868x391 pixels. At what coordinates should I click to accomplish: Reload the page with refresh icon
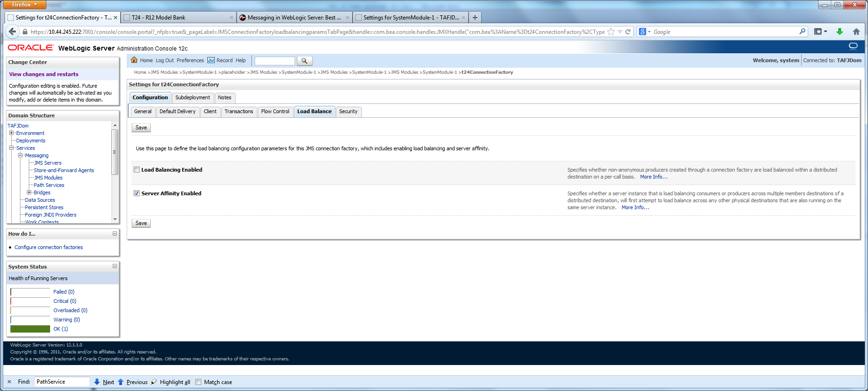pos(628,32)
